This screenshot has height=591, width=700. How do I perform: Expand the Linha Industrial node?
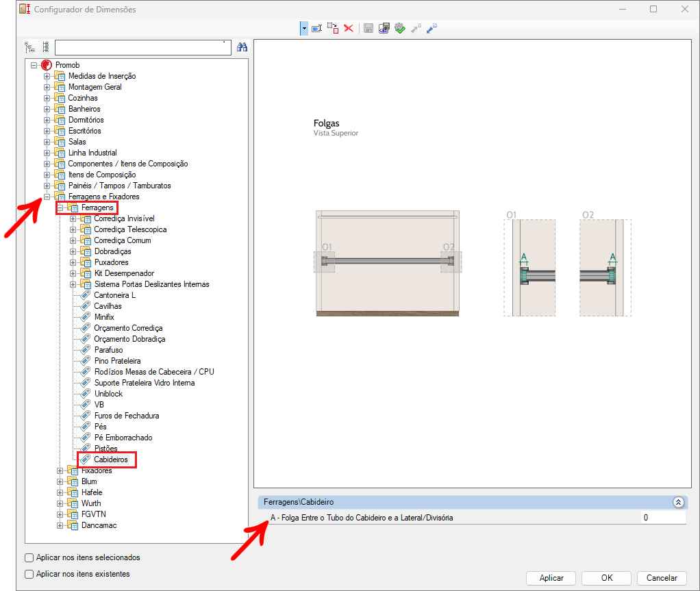click(47, 153)
